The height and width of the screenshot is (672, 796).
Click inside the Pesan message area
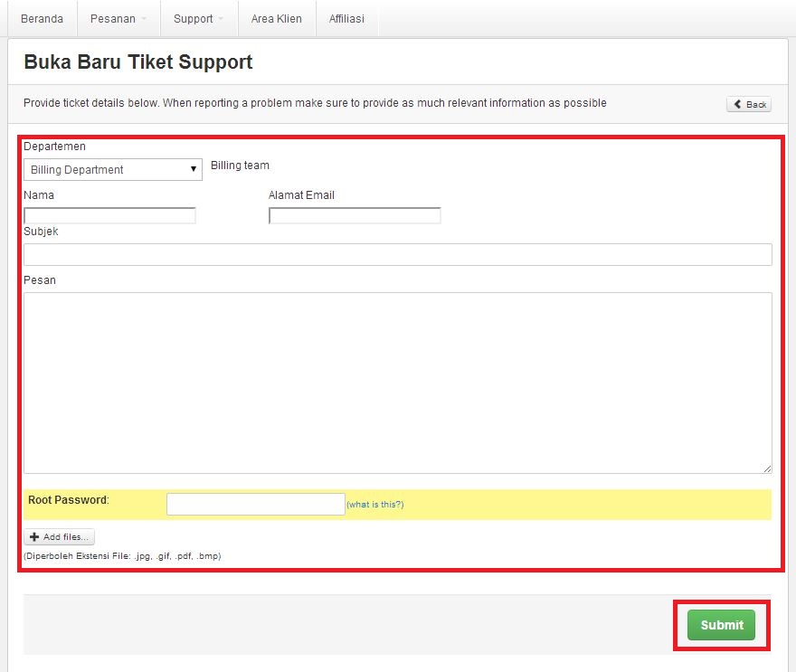[398, 380]
